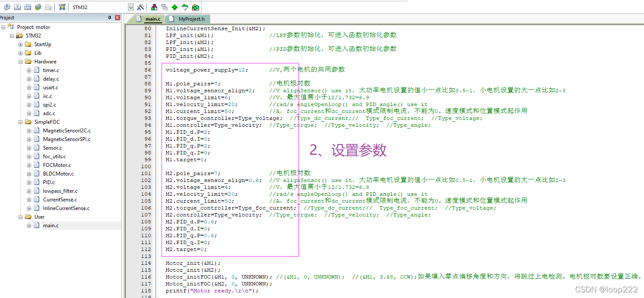644x298 pixels.
Task: Select MagneticSensorI2C.c in the tree
Action: coord(67,131)
